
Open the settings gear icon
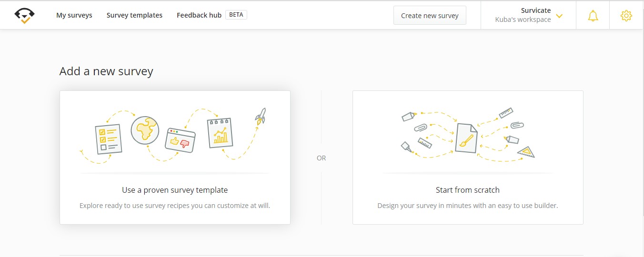pyautogui.click(x=626, y=16)
